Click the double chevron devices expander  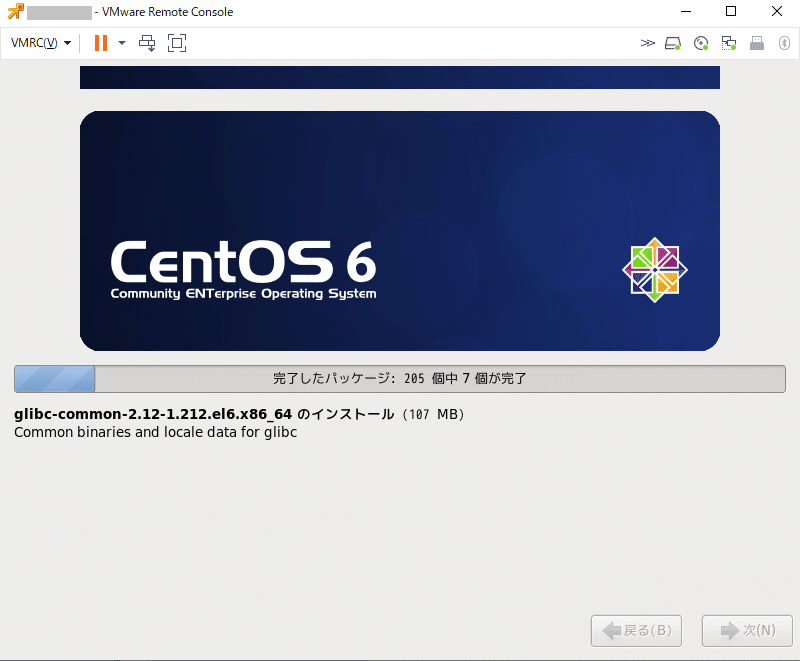(x=647, y=43)
